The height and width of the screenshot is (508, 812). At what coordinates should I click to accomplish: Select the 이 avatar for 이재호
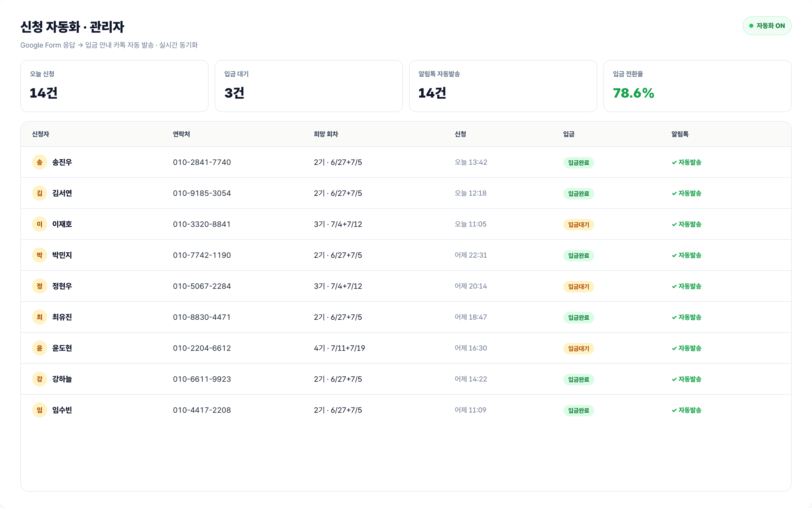coord(40,224)
